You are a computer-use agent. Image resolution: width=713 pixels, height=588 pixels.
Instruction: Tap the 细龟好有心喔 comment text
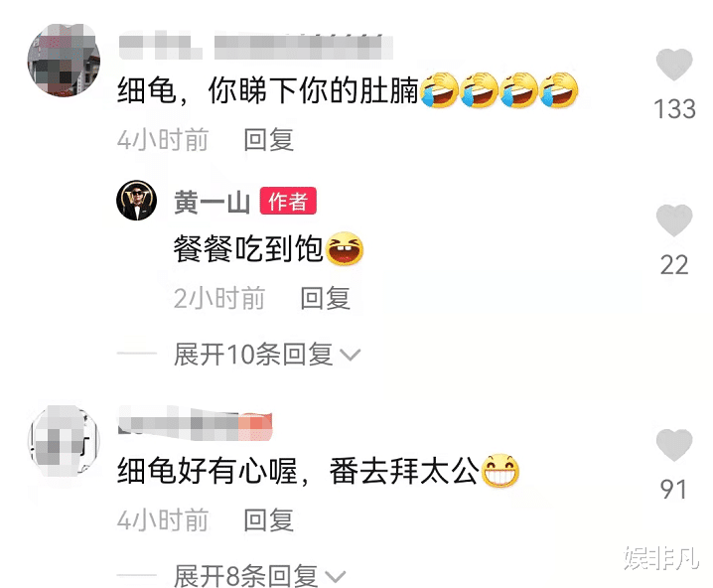[x=208, y=471]
